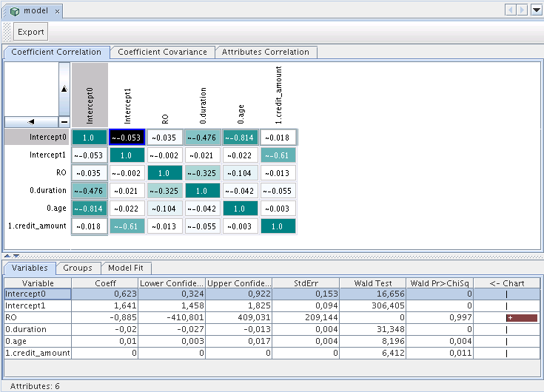544x392 pixels.
Task: Click the Attributes: 6 status text
Action: click(35, 386)
